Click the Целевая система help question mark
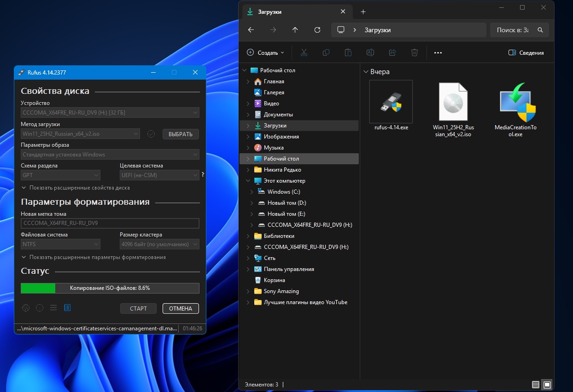The width and height of the screenshot is (573, 392). click(x=203, y=175)
